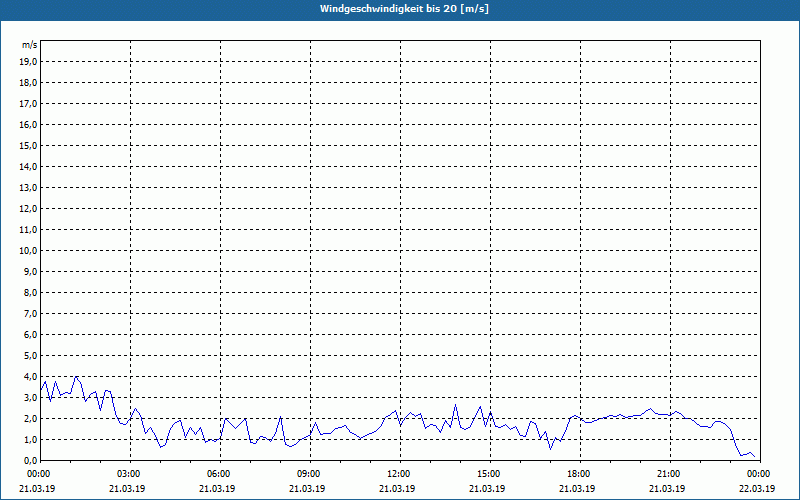Image resolution: width=800 pixels, height=500 pixels.
Task: Click the 18,0 y-axis label
Action: click(30, 83)
